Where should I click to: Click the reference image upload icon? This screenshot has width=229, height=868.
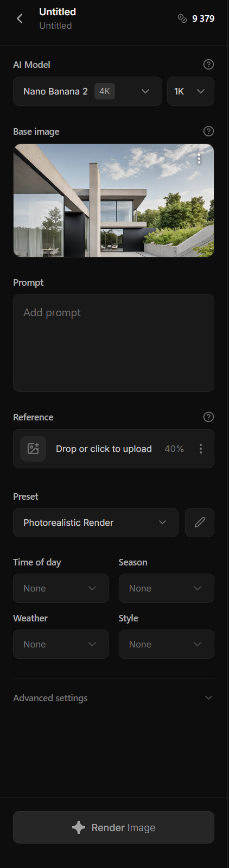pyautogui.click(x=33, y=449)
